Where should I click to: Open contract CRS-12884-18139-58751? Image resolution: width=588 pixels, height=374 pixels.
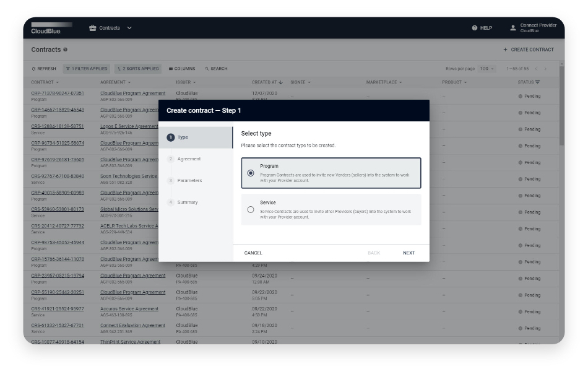[58, 126]
